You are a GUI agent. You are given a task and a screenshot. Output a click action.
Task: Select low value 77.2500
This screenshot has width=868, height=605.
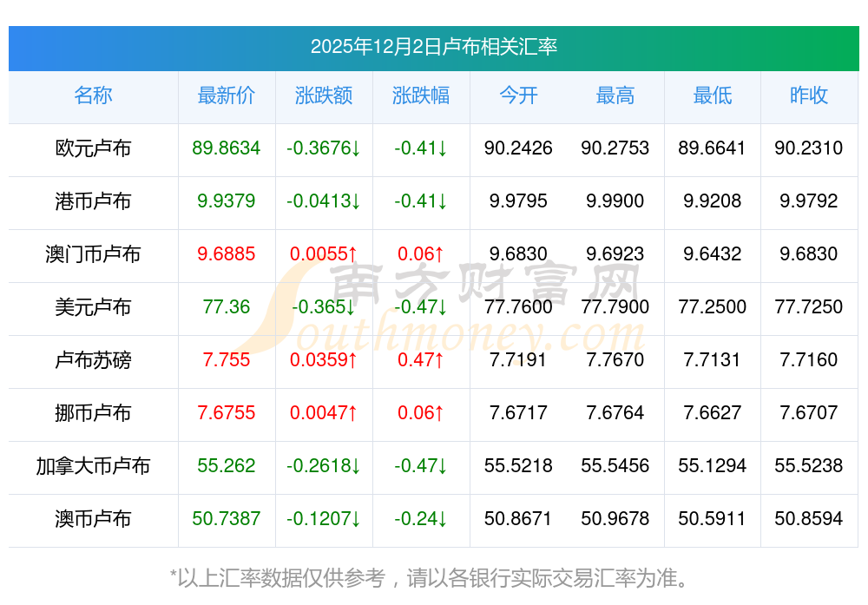[712, 306]
